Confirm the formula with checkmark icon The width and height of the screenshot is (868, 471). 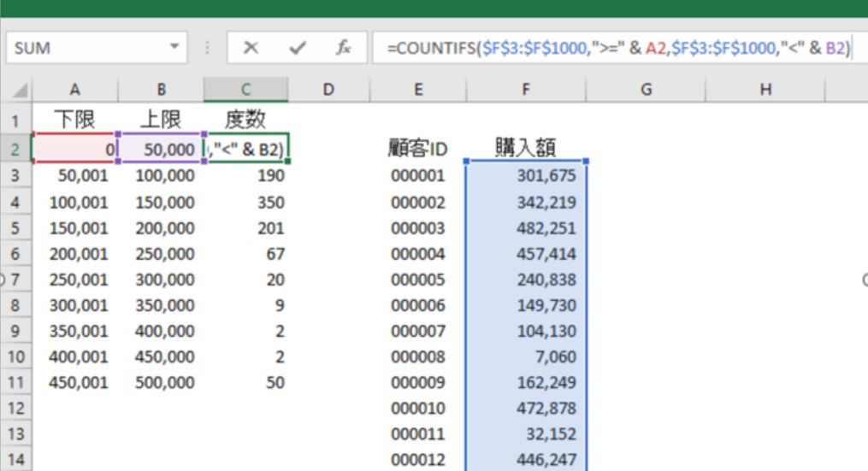pyautogui.click(x=298, y=48)
